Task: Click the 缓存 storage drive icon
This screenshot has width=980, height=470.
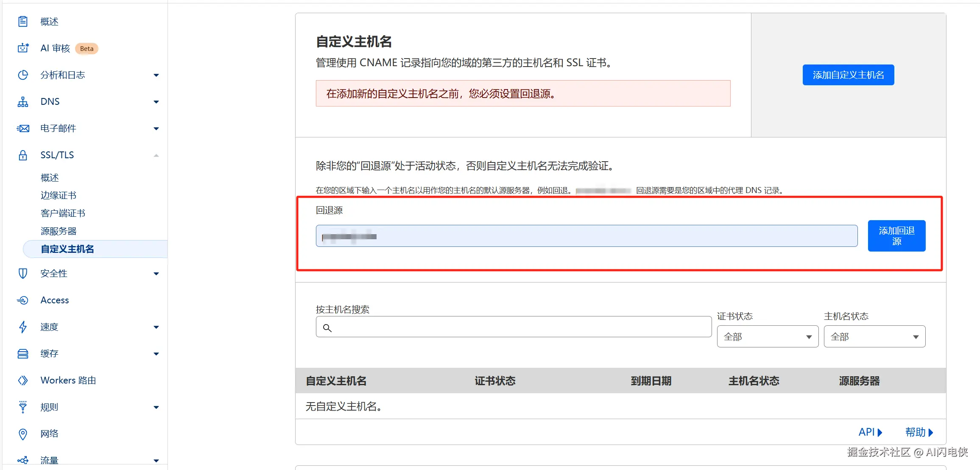Action: point(23,354)
